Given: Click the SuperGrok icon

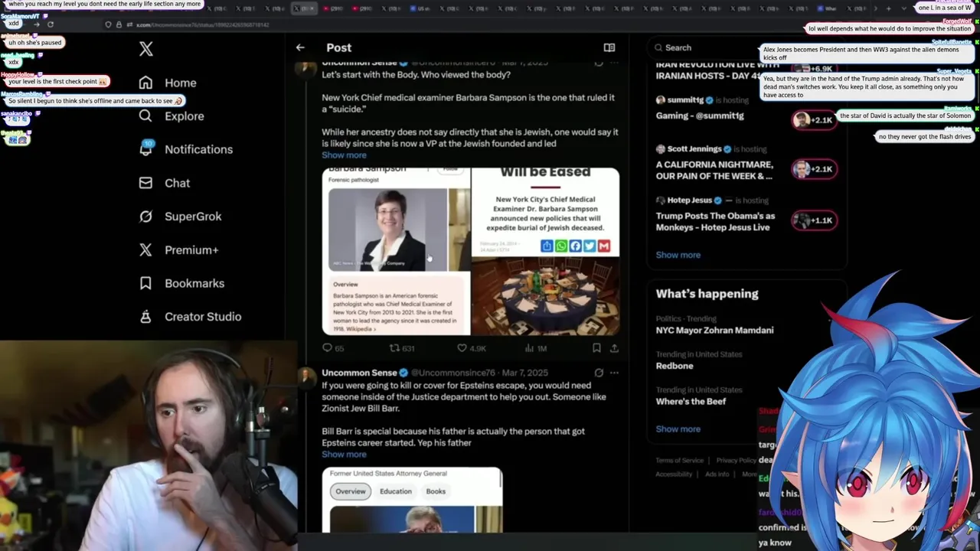Looking at the screenshot, I should [145, 217].
